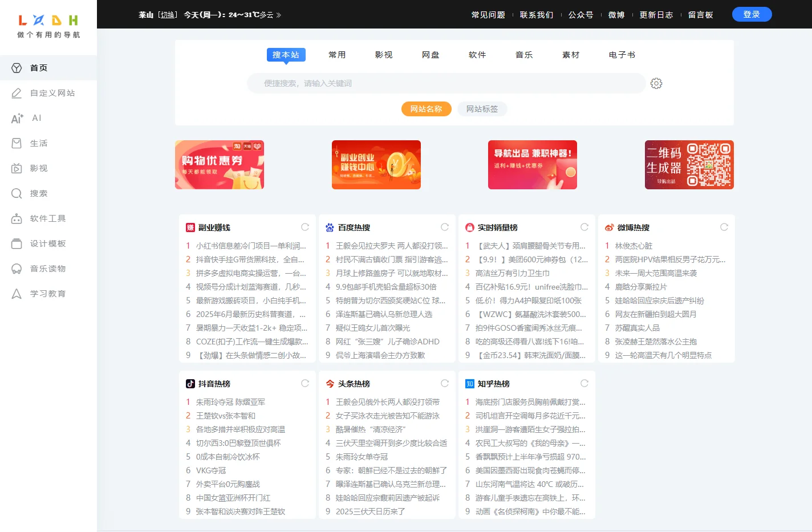Select the 搜本站 search tab
Viewport: 812px width, 532px height.
286,55
